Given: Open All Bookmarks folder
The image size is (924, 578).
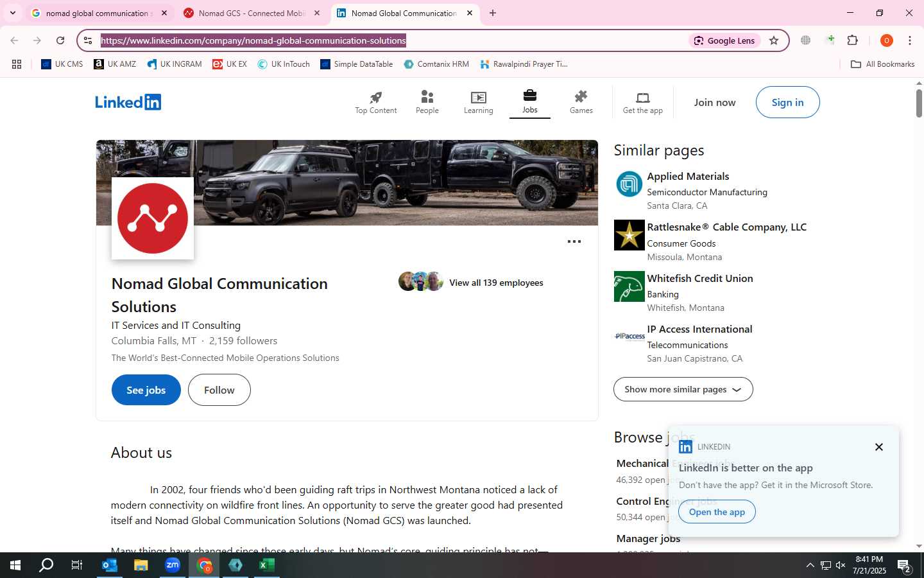Looking at the screenshot, I should [883, 64].
